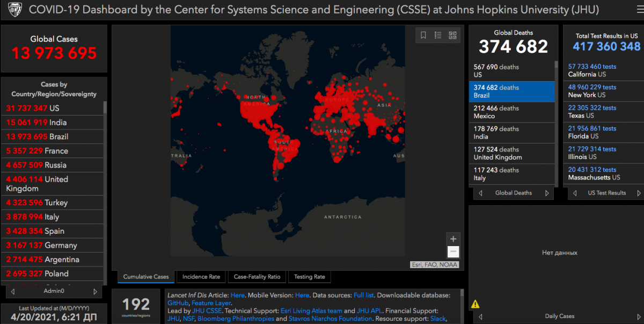Open the Stavros Niarchos Foundation link
Screen dimensions: 644x324
[331, 319]
